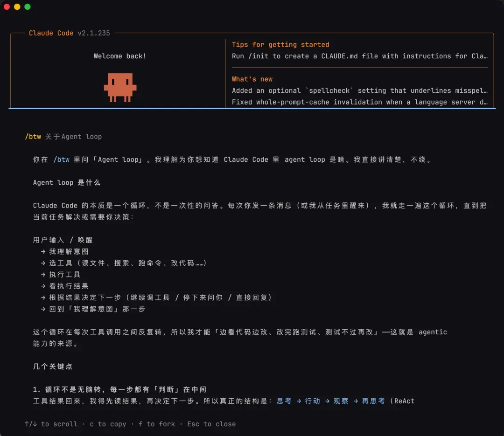Click the step 回到「我理解意图」那一步

[97, 309]
